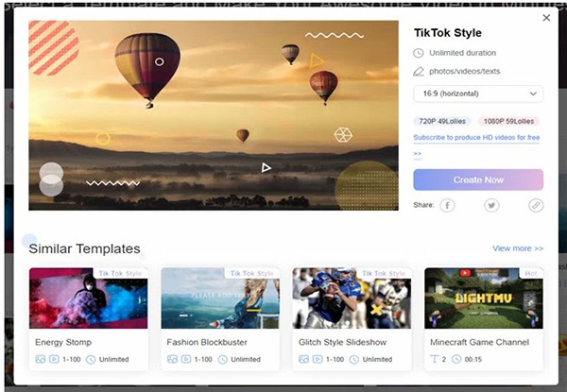The width and height of the screenshot is (567, 392).
Task: Click the Hot tag on Minecraft Game Channel
Action: pos(531,273)
